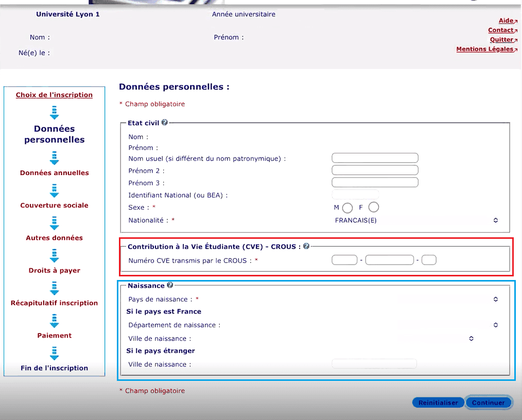Click the arrow above Autres données
Viewport: 522px width, 420px height.
click(x=54, y=222)
